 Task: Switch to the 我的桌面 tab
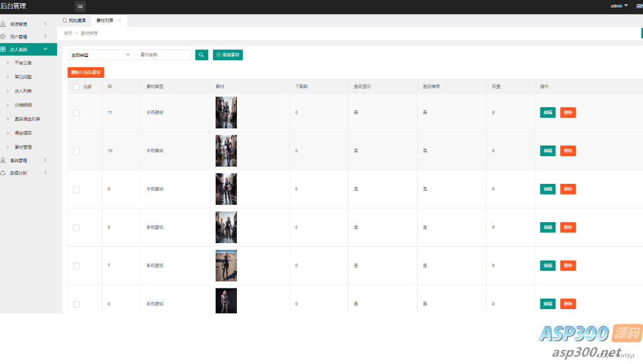pyautogui.click(x=74, y=20)
